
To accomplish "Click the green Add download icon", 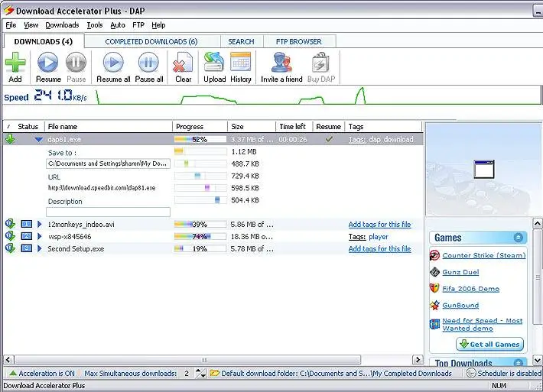I will [15, 63].
